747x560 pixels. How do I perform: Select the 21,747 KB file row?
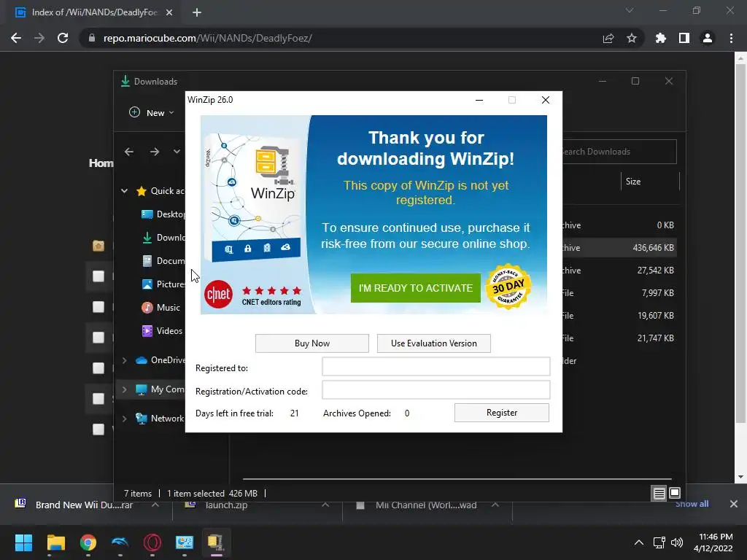click(x=619, y=338)
